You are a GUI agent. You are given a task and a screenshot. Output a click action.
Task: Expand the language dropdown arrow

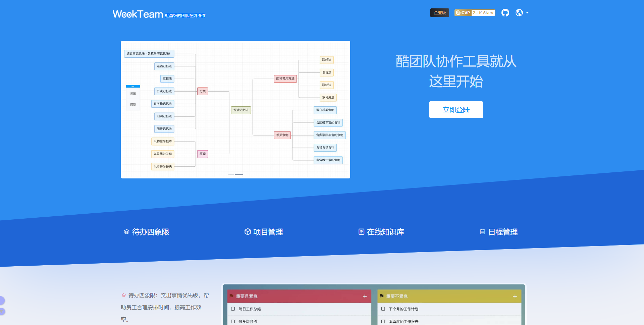tap(527, 13)
